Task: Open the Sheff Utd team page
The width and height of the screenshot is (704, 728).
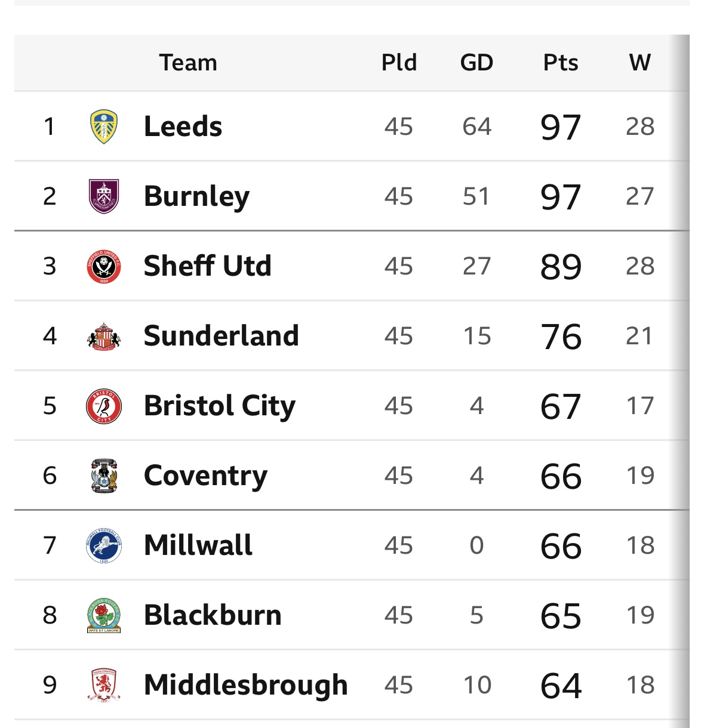Action: coord(208,266)
